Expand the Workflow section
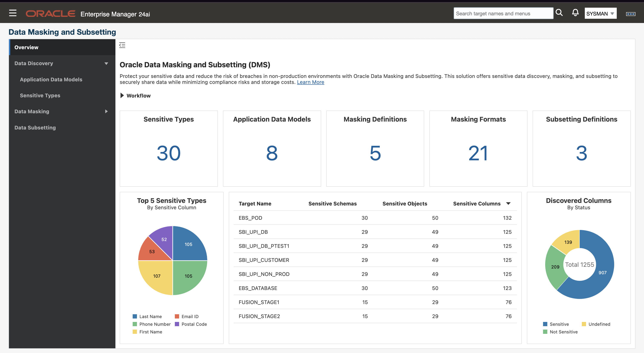The height and width of the screenshot is (353, 644). click(x=122, y=96)
